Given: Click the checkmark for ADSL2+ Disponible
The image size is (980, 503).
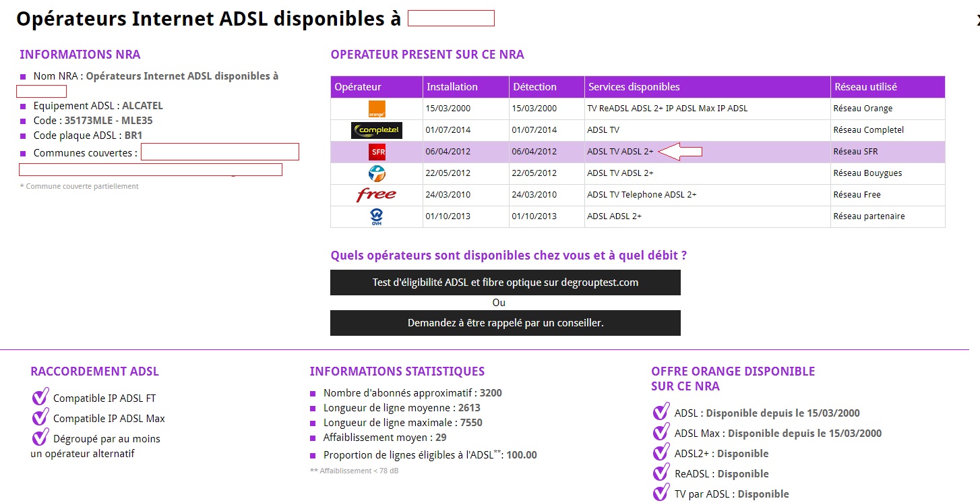Looking at the screenshot, I should (661, 452).
